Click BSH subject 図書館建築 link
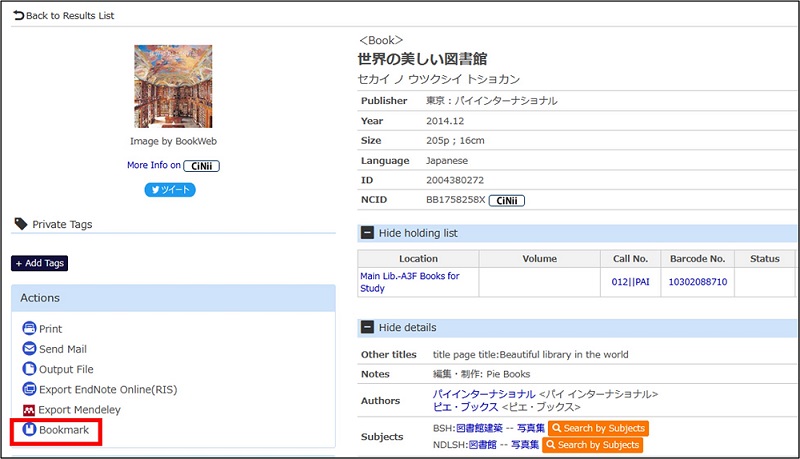800x459 pixels. [x=479, y=428]
